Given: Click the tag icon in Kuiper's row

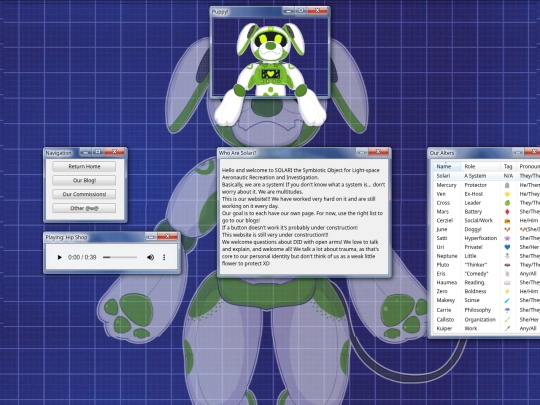Looking at the screenshot, I should pyautogui.click(x=507, y=329).
